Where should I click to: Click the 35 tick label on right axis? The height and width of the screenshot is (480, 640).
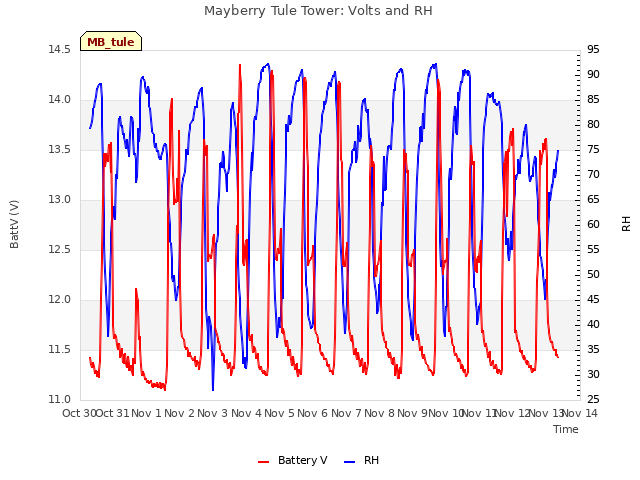coord(593,350)
